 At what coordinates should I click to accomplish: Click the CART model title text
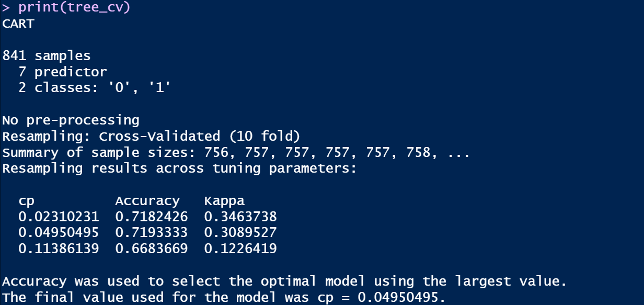point(18,24)
